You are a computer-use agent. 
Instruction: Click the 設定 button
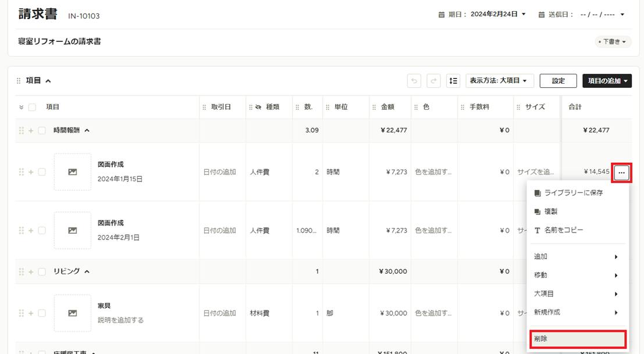point(558,81)
